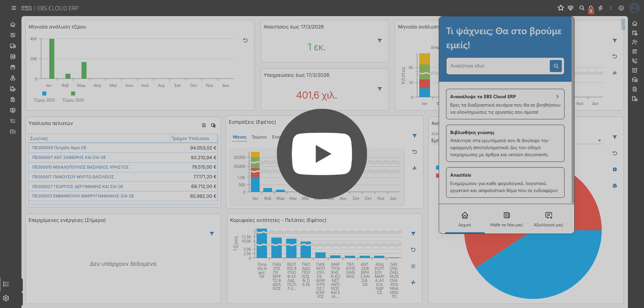Open the contacts address book icon

[x=13, y=57]
